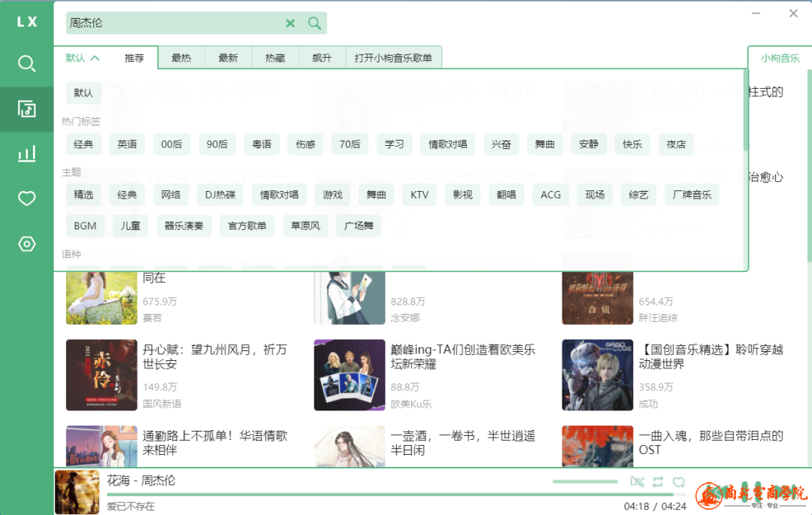Select the 伤感 hot tag
Screen dimensions: 812x515
[x=305, y=144]
